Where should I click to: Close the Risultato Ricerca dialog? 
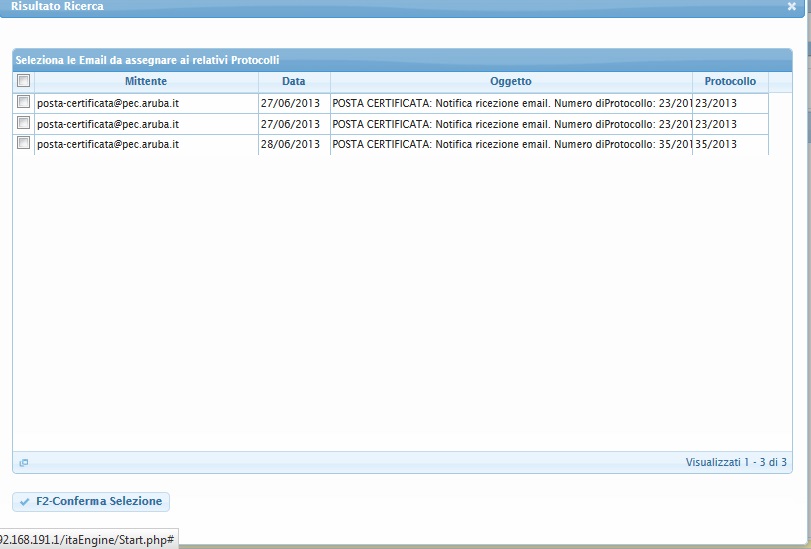(x=791, y=6)
